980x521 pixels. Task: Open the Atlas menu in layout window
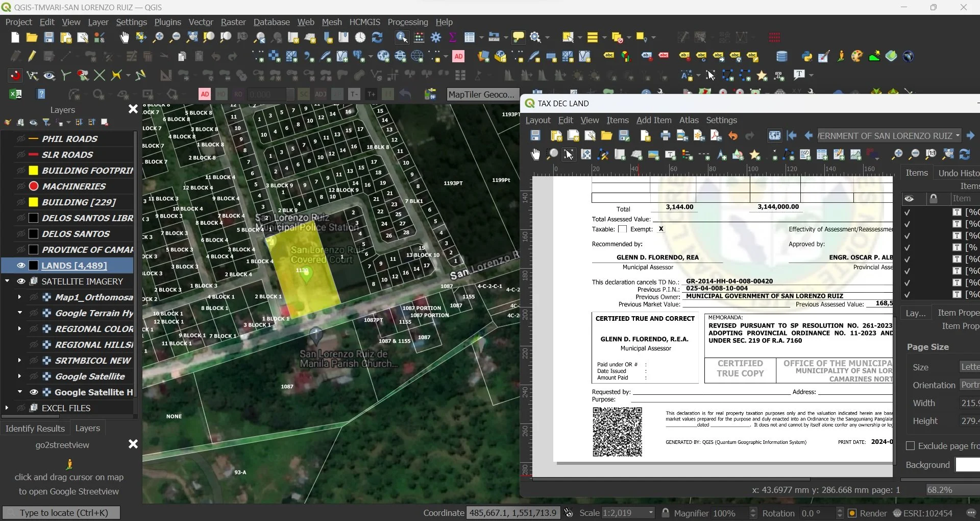tap(688, 120)
